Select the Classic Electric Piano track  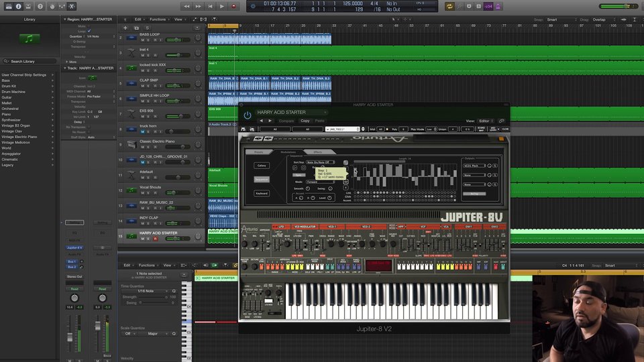tap(157, 141)
